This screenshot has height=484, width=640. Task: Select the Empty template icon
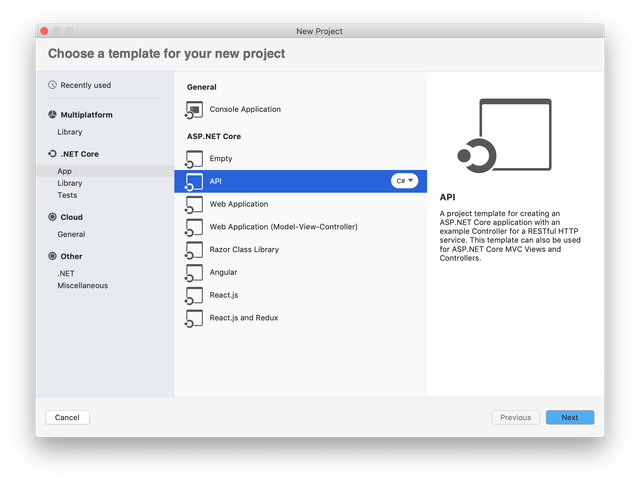click(194, 159)
